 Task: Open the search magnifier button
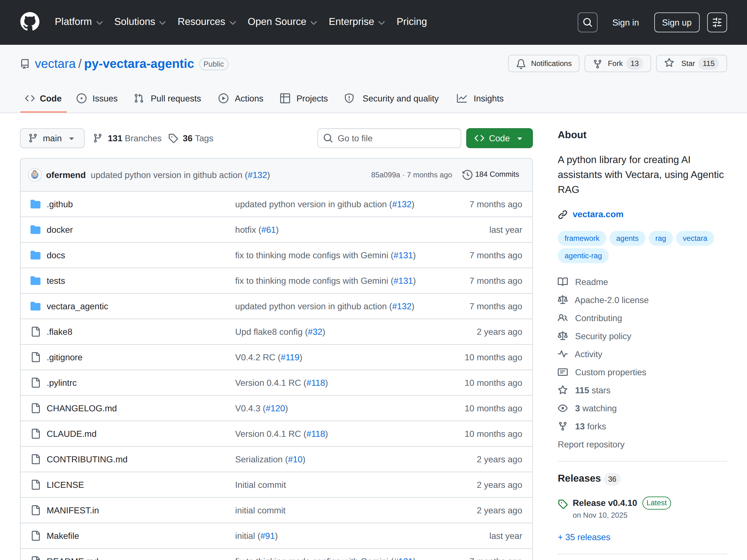pos(587,22)
